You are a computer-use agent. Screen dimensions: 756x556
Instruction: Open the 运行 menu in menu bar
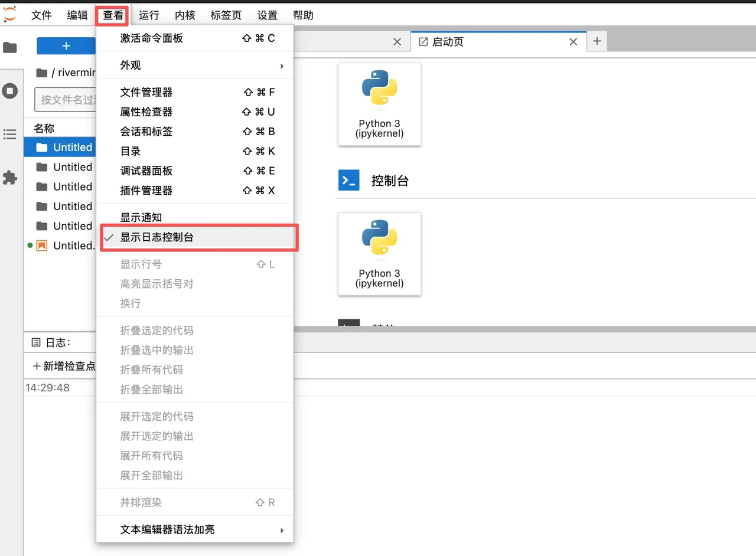click(149, 15)
